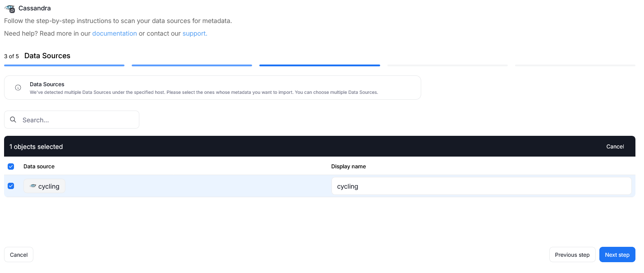The image size is (644, 273).
Task: Open the support link
Action: (195, 33)
